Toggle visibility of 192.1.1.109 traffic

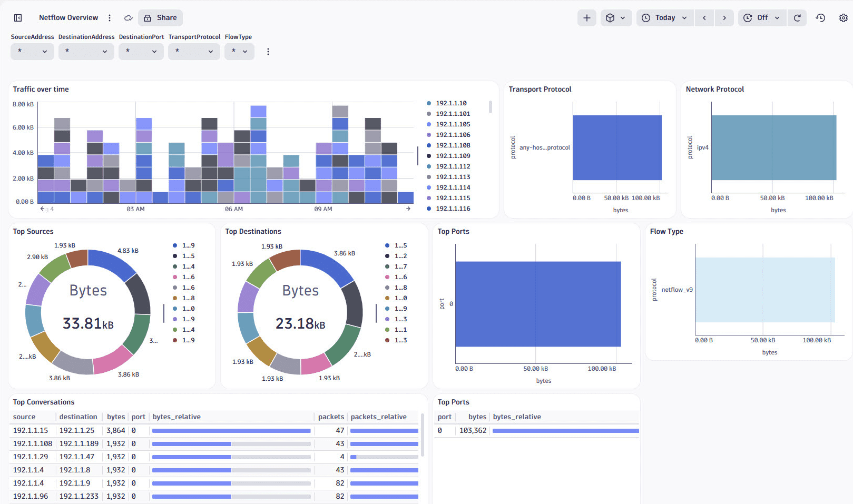click(x=452, y=155)
